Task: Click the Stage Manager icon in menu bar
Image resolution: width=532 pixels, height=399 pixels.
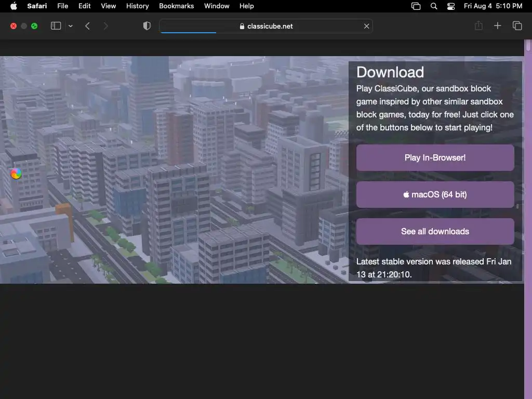Action: click(416, 6)
